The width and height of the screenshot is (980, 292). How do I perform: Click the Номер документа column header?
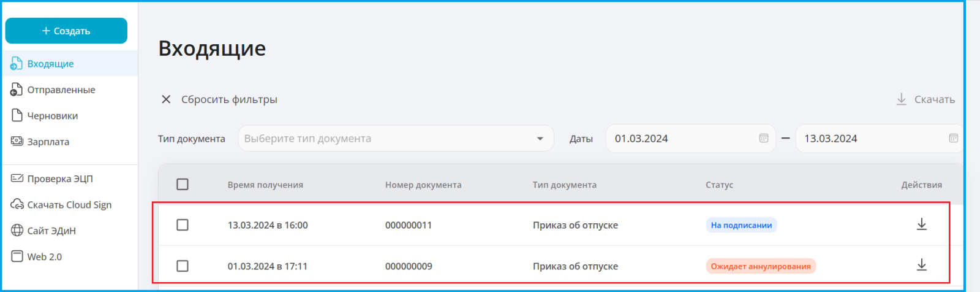(423, 185)
